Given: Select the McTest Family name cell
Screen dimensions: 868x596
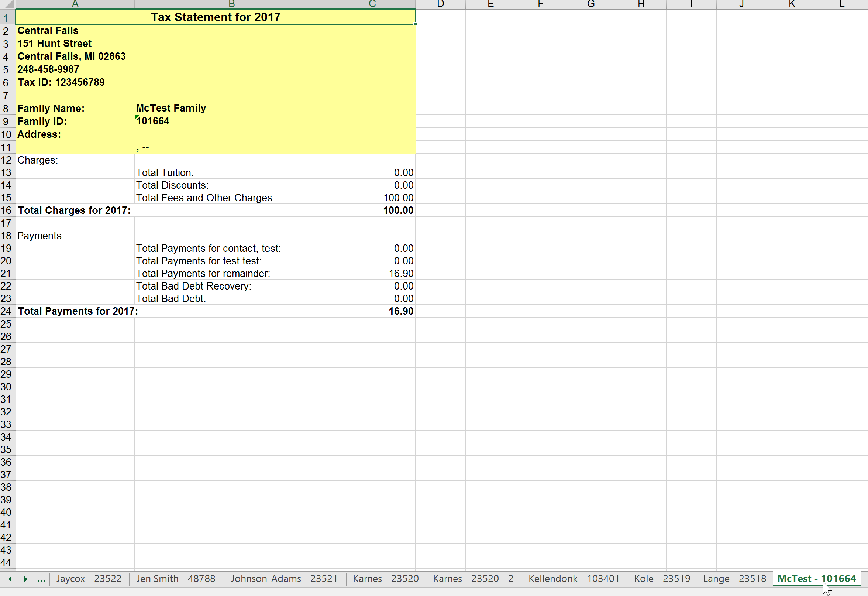Looking at the screenshot, I should point(171,108).
